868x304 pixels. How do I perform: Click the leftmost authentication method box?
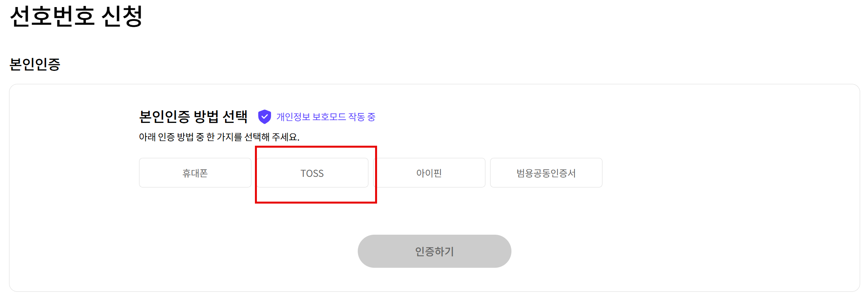[x=195, y=173]
